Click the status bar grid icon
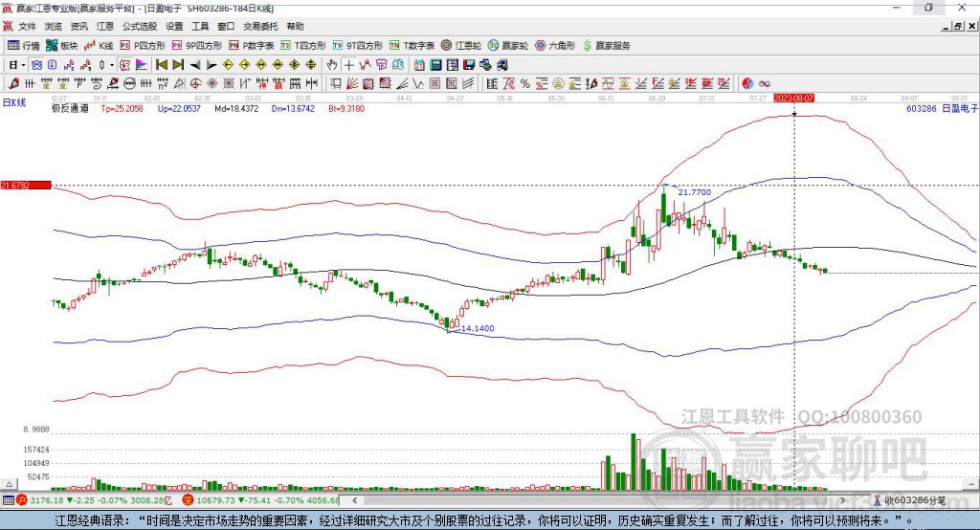The height and width of the screenshot is (530, 980). click(8, 500)
